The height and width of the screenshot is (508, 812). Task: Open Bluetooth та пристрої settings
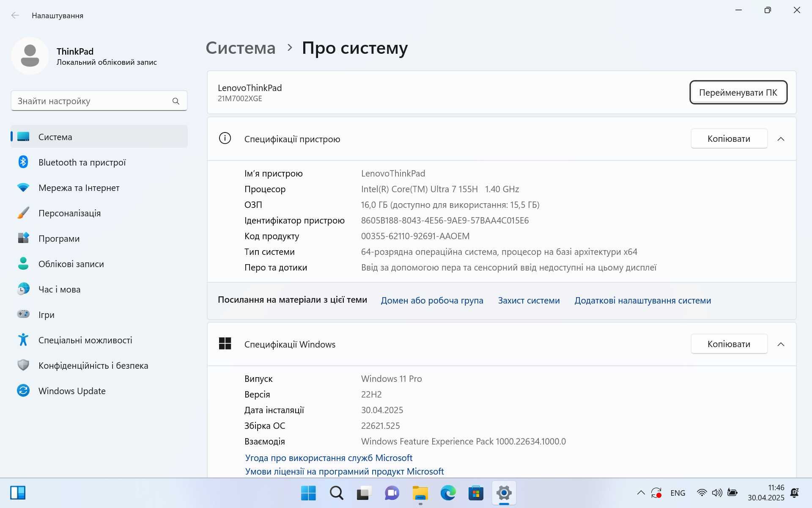point(99,162)
